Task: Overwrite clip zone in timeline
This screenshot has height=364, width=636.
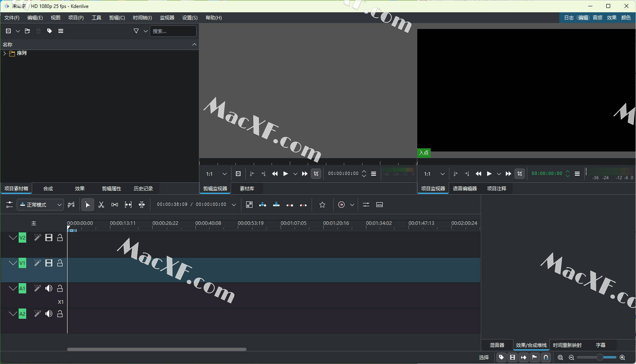Action: click(x=276, y=205)
